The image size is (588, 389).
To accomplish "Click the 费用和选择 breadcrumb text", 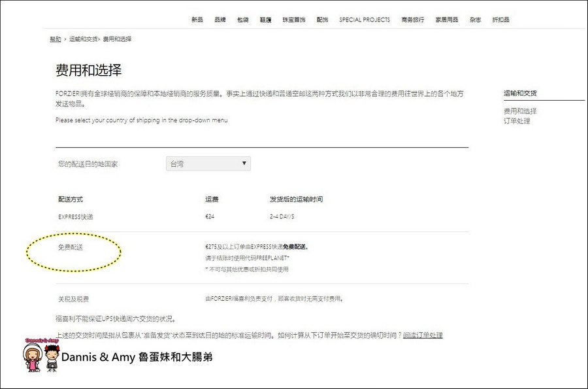I will (117, 39).
